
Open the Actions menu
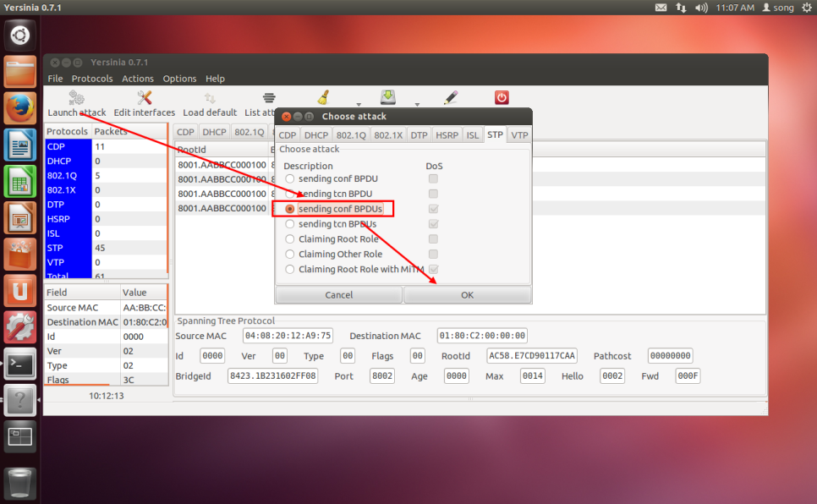coord(138,79)
